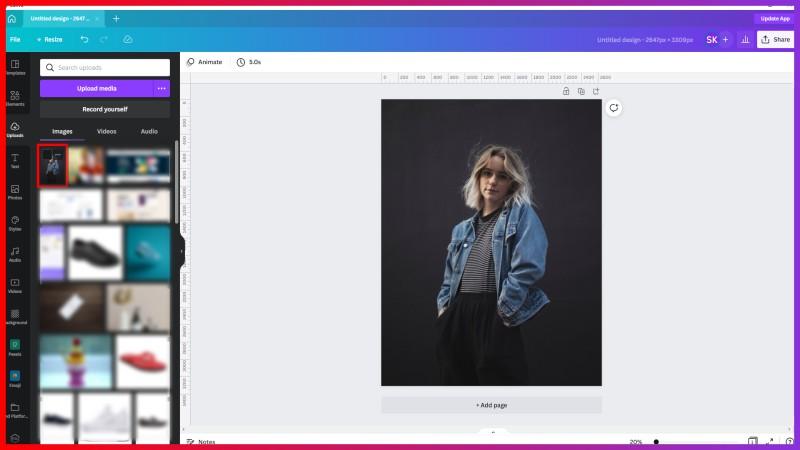Click the comment refresh bubble beside canvas
800x450 pixels.
tap(614, 108)
